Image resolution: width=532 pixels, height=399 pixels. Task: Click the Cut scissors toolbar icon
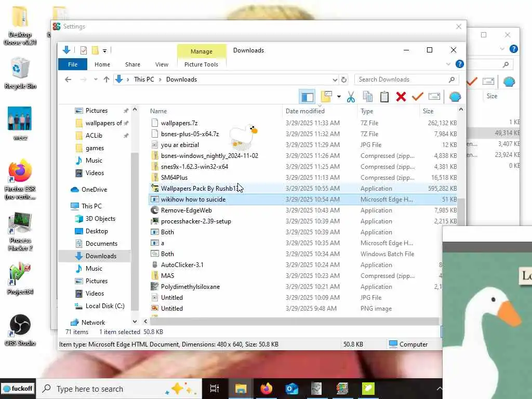tap(351, 97)
